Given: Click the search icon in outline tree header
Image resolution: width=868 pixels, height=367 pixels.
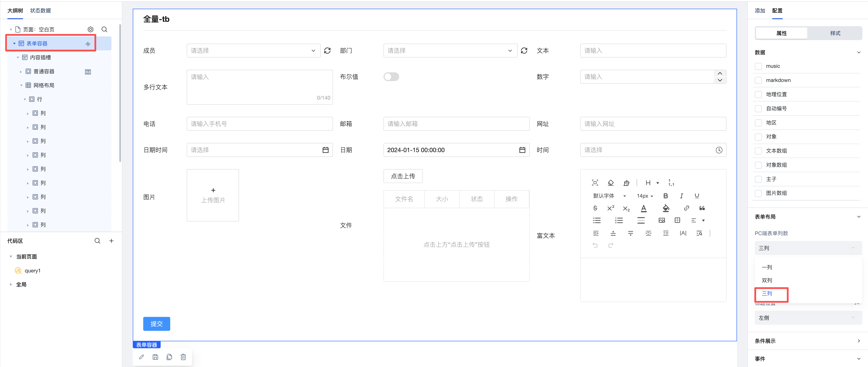Looking at the screenshot, I should 104,29.
